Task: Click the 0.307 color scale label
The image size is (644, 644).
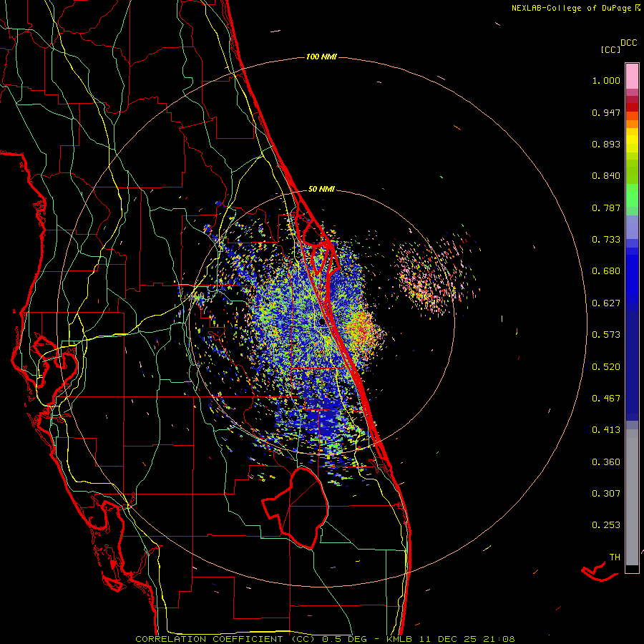Action: [x=606, y=494]
